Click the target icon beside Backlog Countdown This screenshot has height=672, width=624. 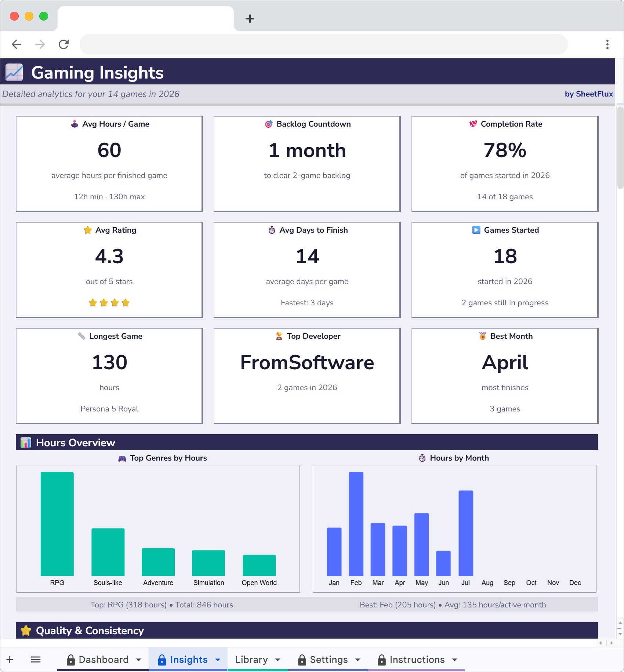[269, 124]
